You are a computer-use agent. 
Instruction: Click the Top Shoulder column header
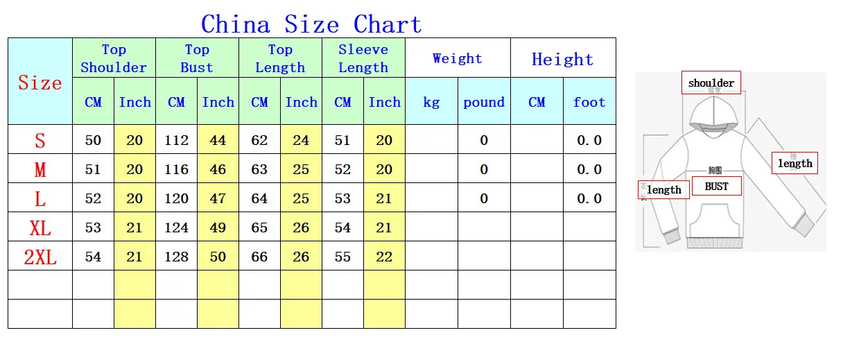pyautogui.click(x=114, y=58)
